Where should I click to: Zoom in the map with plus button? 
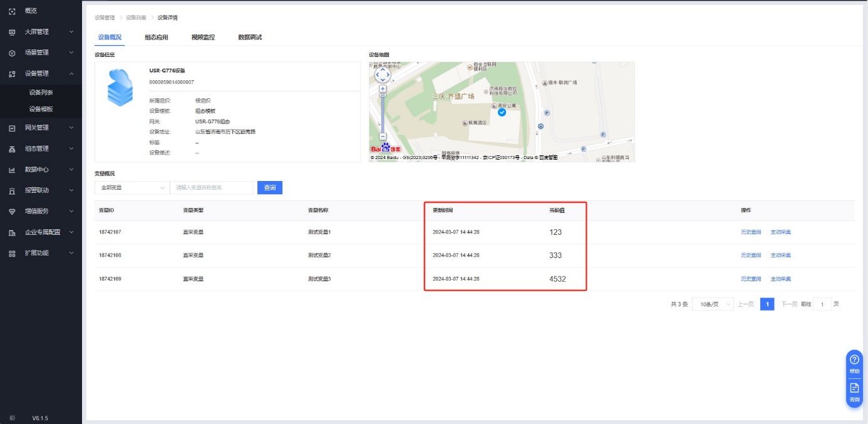(x=383, y=90)
